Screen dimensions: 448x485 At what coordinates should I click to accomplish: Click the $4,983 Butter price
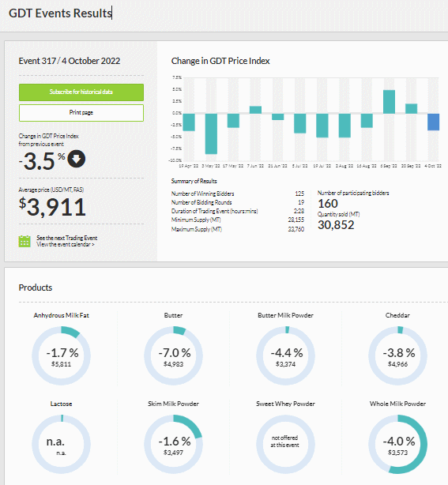point(173,364)
